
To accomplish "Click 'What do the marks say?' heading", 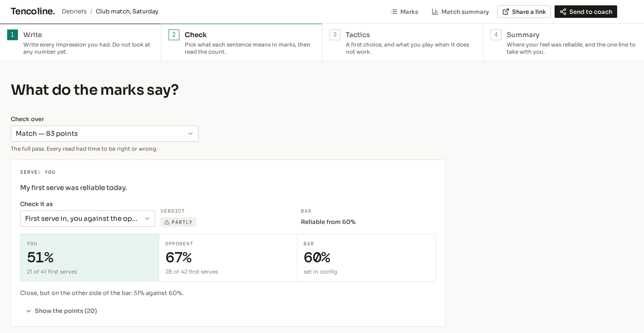I will [x=95, y=90].
